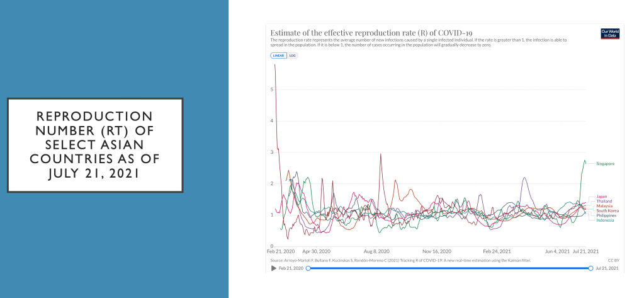Highlight the Thailand legend label
The width and height of the screenshot is (644, 298).
coord(603,201)
